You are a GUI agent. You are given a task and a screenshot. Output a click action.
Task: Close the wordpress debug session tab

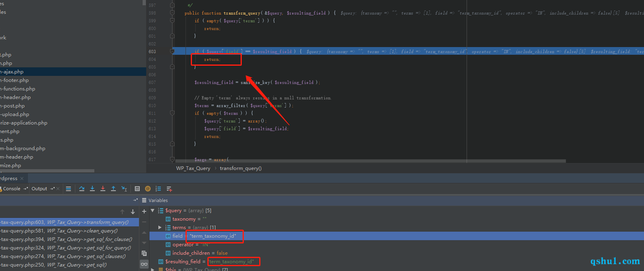point(22,179)
